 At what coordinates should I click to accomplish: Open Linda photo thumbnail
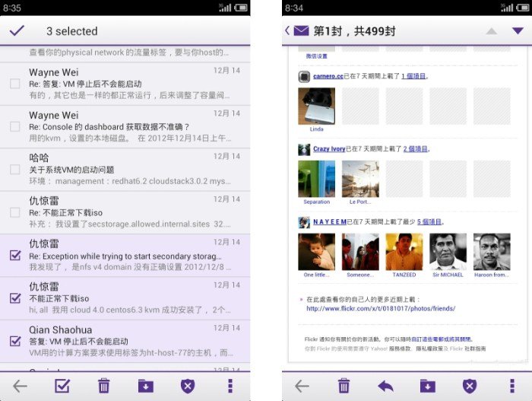click(x=317, y=106)
